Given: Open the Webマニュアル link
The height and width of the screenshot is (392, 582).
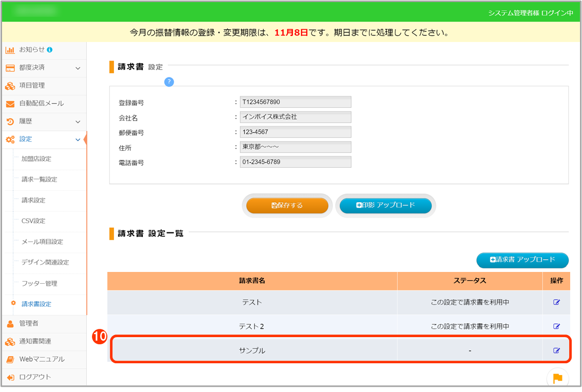Looking at the screenshot, I should point(42,359).
